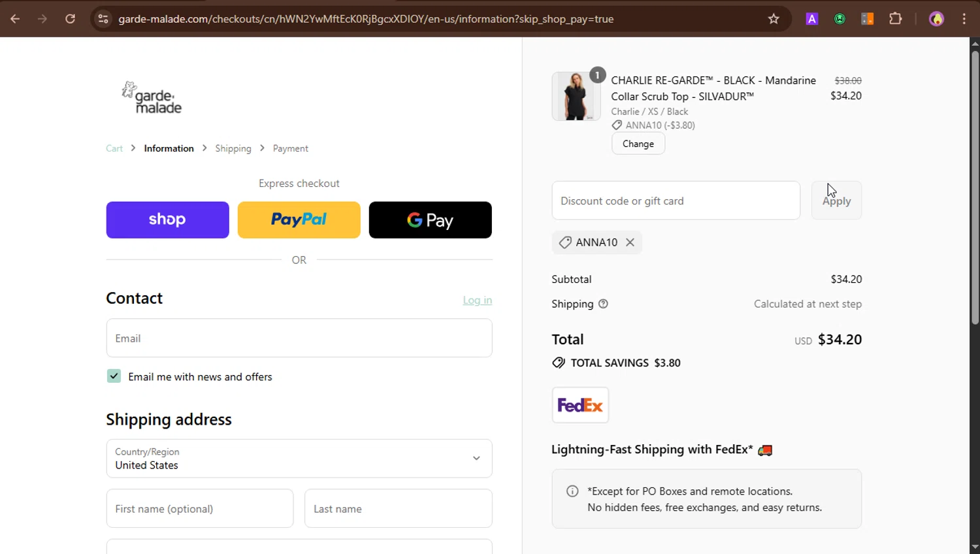The height and width of the screenshot is (554, 980).
Task: Go back to the previous page
Action: pyautogui.click(x=15, y=19)
